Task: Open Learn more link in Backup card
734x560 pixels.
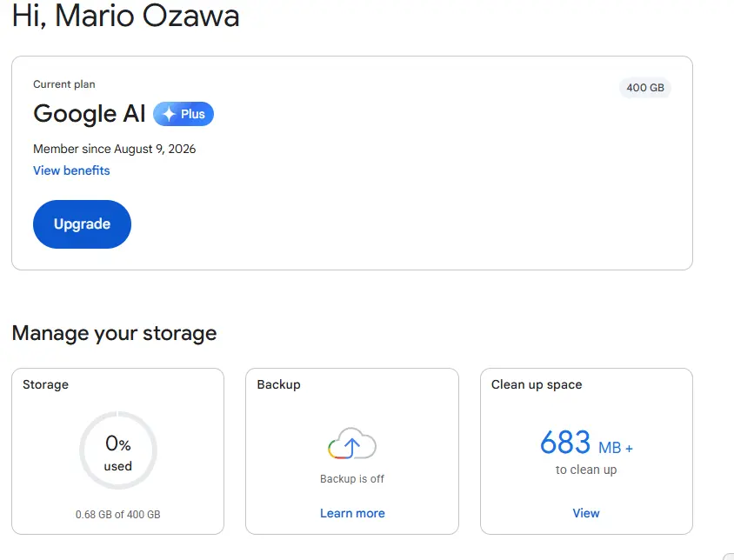Action: pyautogui.click(x=352, y=513)
